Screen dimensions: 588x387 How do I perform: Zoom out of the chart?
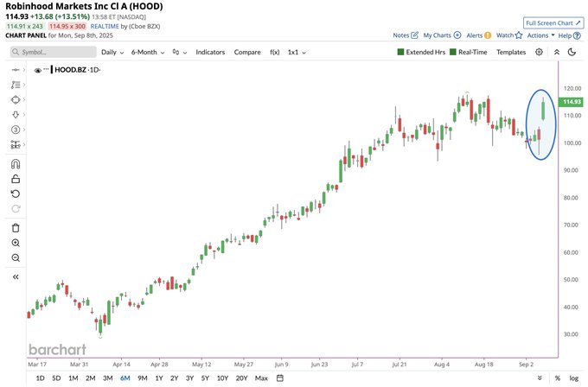pos(16,257)
